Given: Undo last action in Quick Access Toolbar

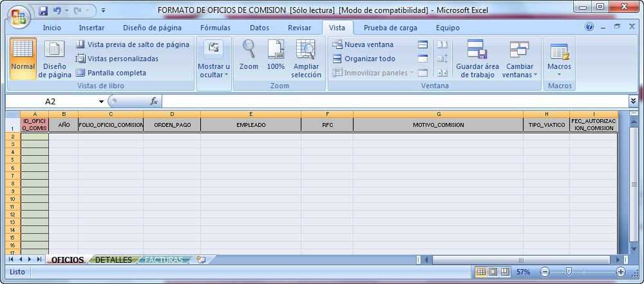Looking at the screenshot, I should pos(57,11).
